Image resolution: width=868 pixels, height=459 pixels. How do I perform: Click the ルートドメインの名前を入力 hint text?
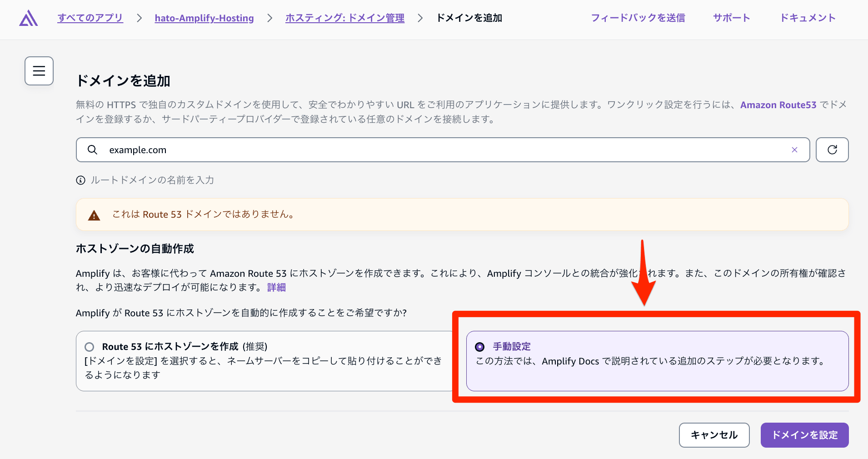[152, 180]
